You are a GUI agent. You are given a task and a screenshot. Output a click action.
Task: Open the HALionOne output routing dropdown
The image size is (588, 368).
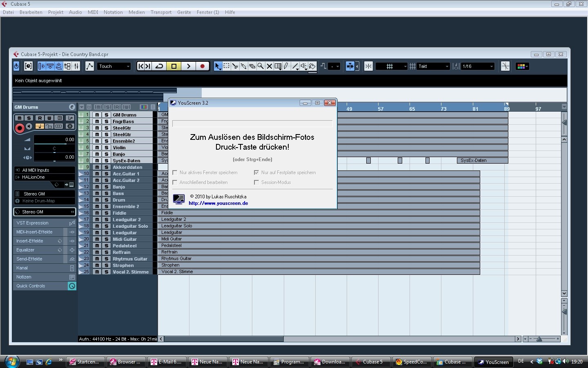45,177
